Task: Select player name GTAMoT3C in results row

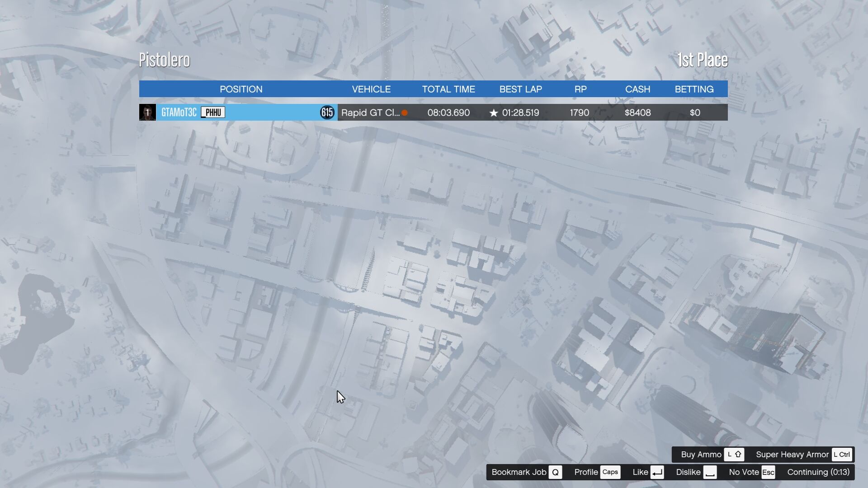Action: 179,113
